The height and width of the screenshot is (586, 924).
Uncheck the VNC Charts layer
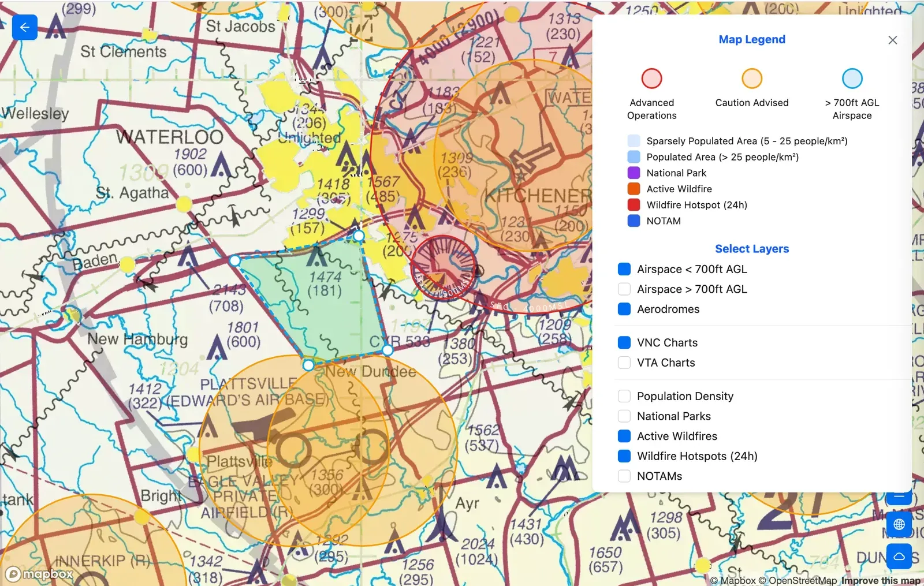pyautogui.click(x=624, y=342)
